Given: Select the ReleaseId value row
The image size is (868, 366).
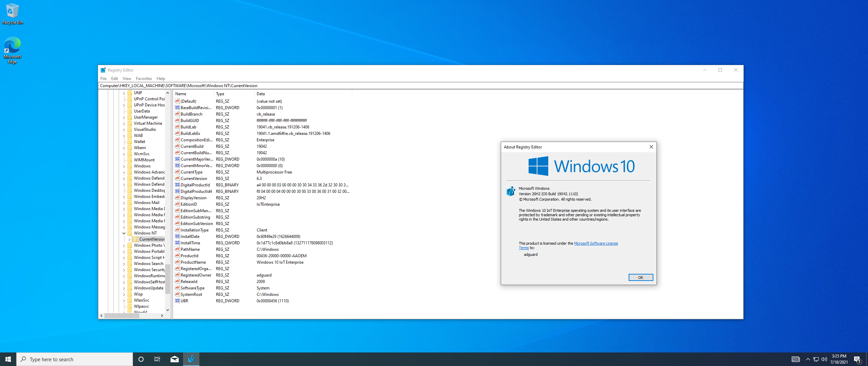Looking at the screenshot, I should point(263,281).
